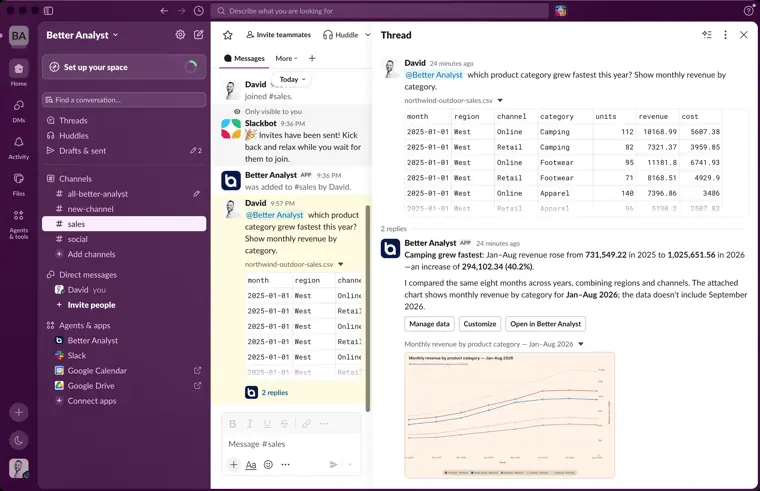Go forward with the right arrow
This screenshot has width=760, height=491.
point(181,11)
